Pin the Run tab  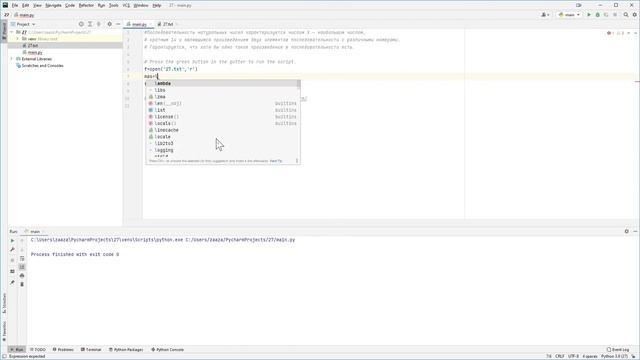[12, 282]
